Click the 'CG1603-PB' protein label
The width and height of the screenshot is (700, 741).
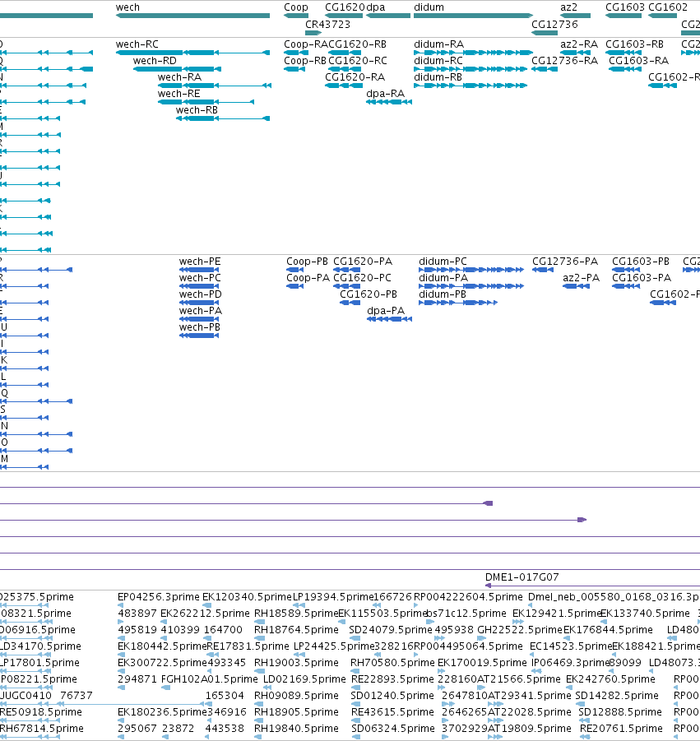[x=641, y=262]
